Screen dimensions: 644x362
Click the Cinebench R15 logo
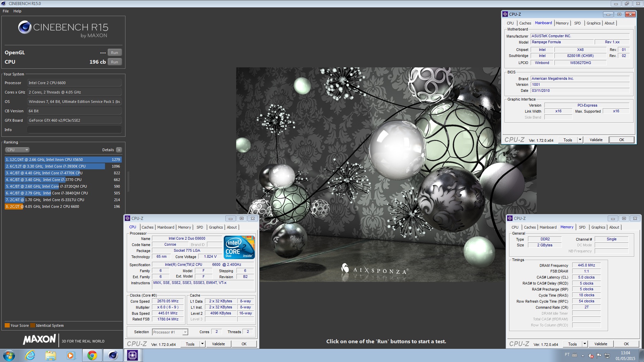63,29
